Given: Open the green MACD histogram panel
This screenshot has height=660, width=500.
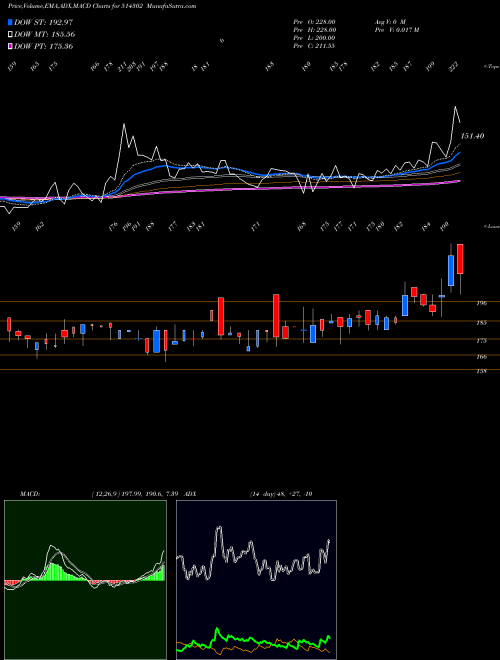Looking at the screenshot, I should tap(85, 580).
